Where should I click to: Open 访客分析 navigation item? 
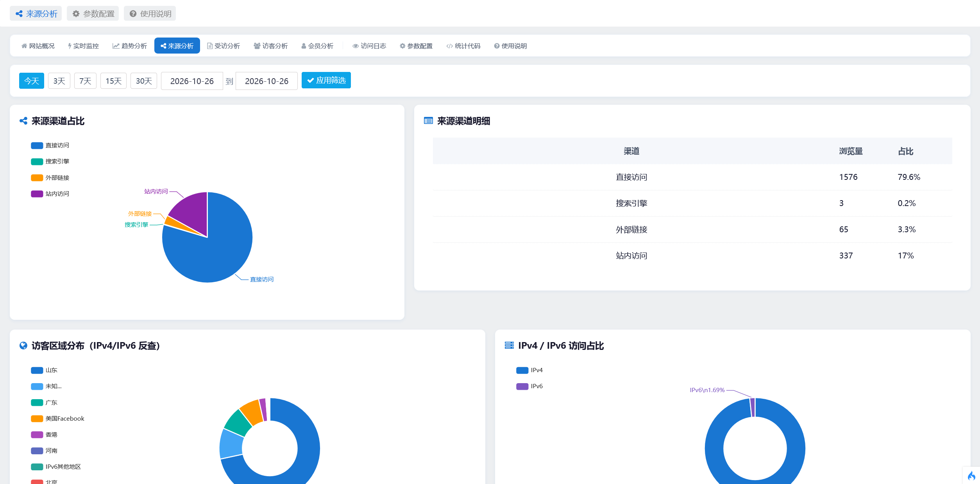point(271,46)
